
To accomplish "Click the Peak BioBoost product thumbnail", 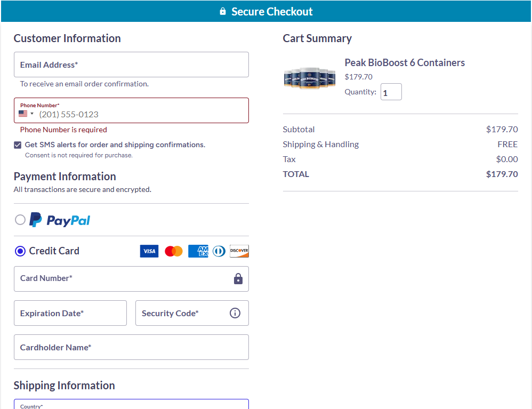I will point(310,78).
